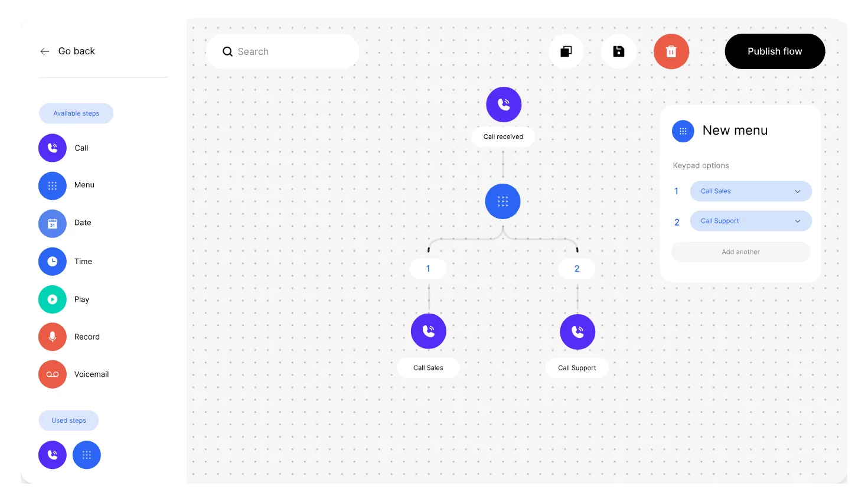The image size is (868, 502).
Task: Click the duplicate flow icon button
Action: point(566,51)
